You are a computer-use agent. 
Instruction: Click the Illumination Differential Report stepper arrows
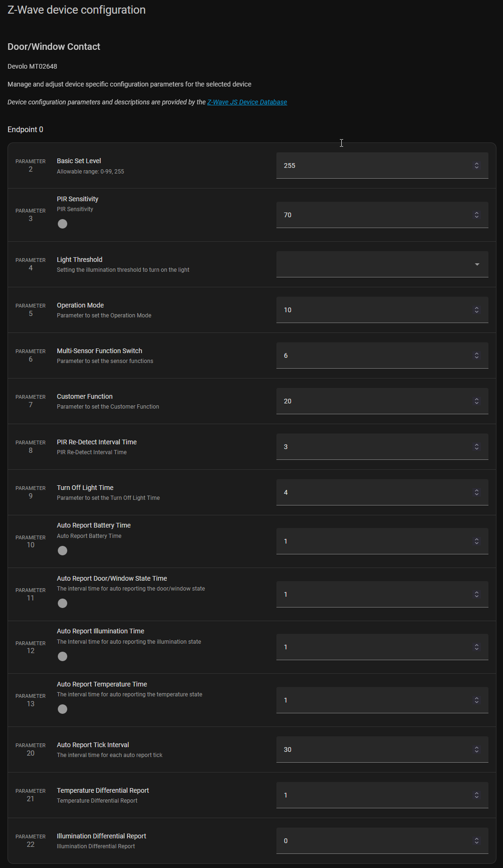coord(477,841)
